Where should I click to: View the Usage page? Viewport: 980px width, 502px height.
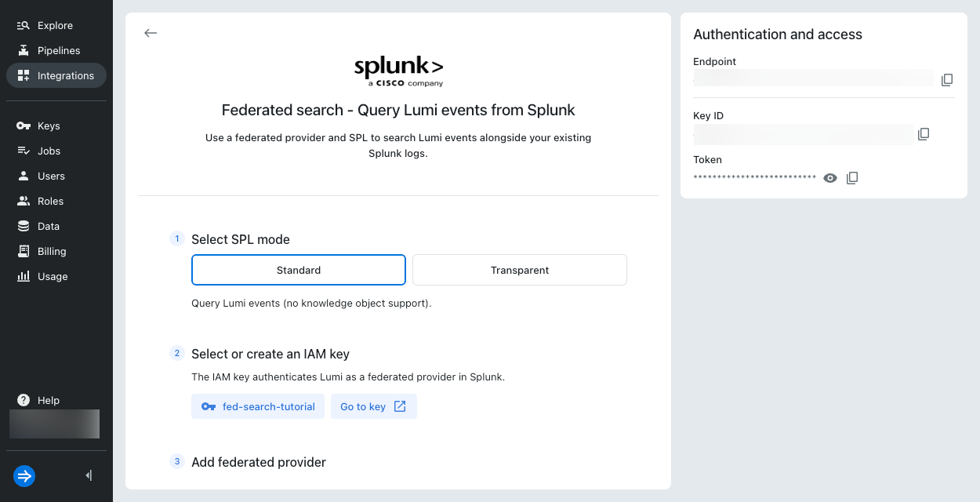click(56, 276)
